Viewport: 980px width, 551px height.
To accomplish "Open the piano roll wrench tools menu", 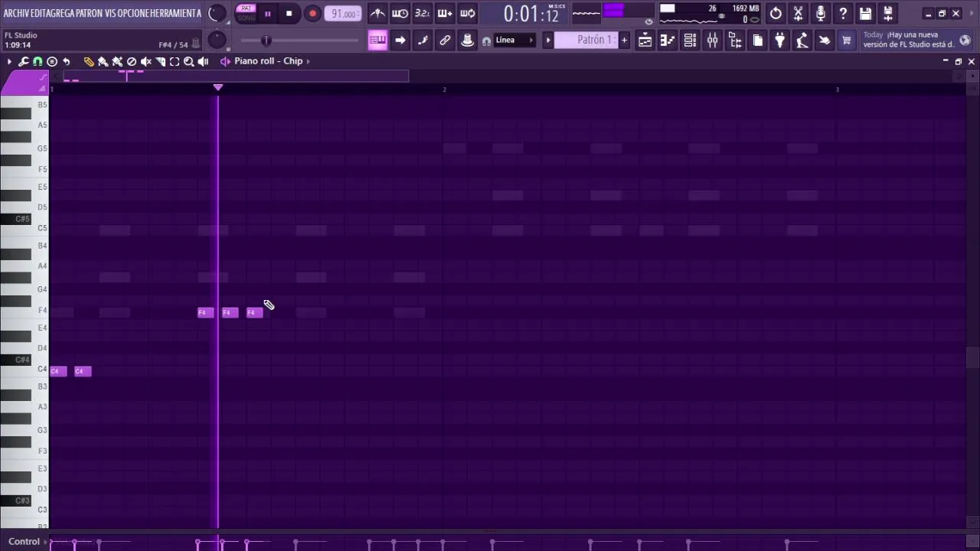I will click(23, 61).
